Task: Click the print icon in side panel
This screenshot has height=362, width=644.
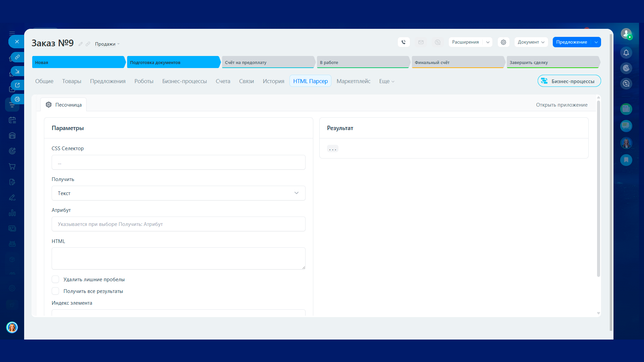Action: coord(17,99)
